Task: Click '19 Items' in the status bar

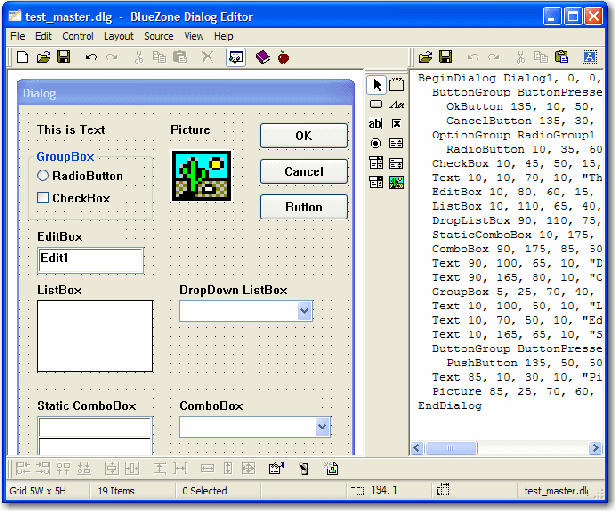Action: pyautogui.click(x=116, y=491)
